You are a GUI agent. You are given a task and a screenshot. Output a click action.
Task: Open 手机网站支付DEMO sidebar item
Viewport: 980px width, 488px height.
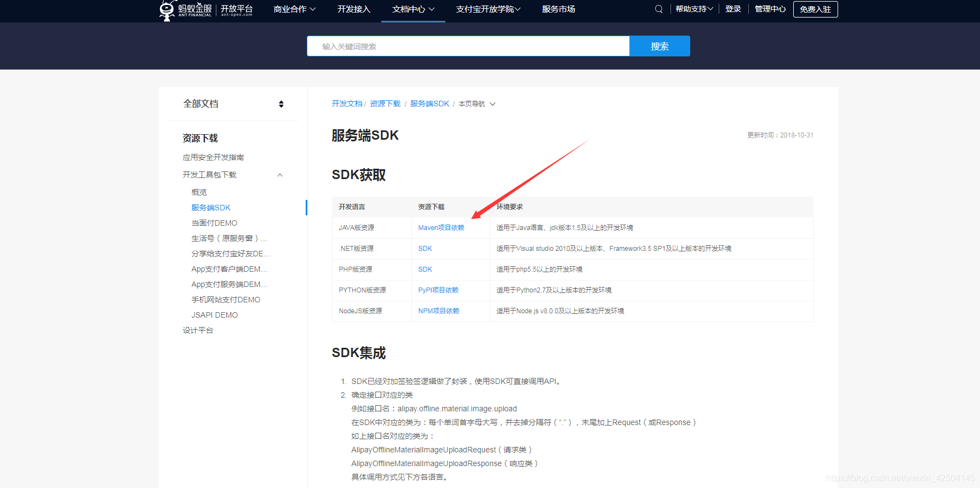click(x=226, y=300)
